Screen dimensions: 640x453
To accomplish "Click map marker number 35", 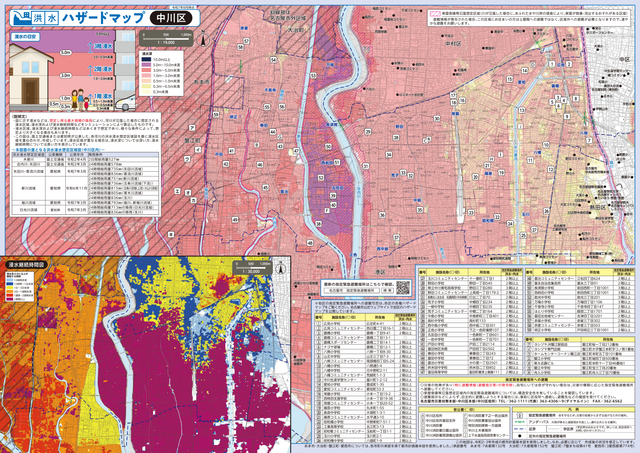I will click(x=420, y=210).
